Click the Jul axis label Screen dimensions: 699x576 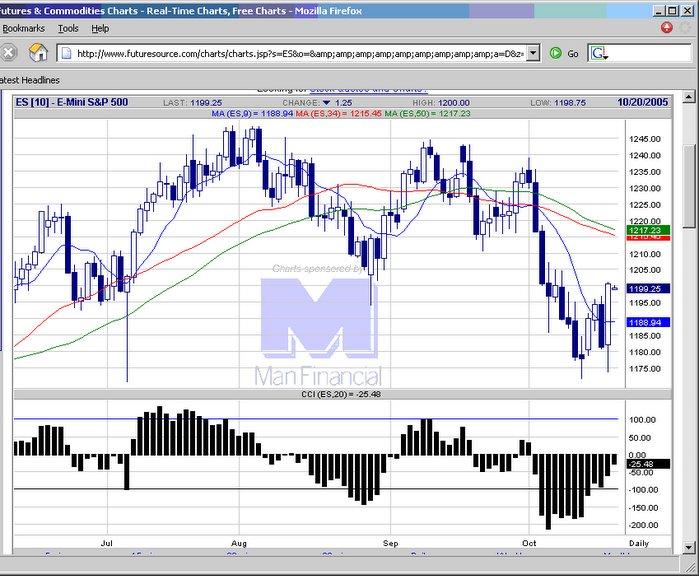click(x=107, y=543)
